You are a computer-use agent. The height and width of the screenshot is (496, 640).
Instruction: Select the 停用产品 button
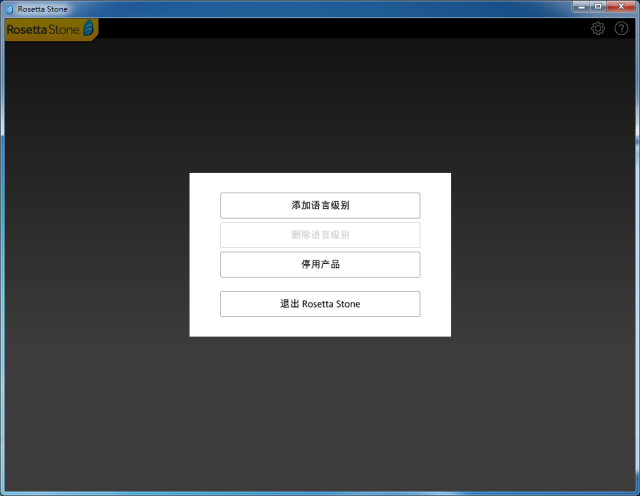click(x=320, y=265)
